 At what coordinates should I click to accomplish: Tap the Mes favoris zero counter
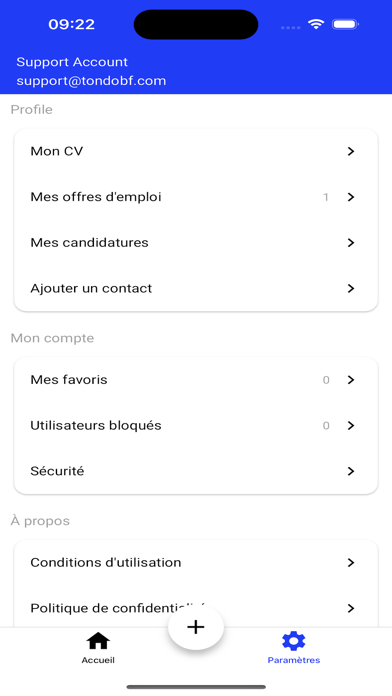(326, 380)
